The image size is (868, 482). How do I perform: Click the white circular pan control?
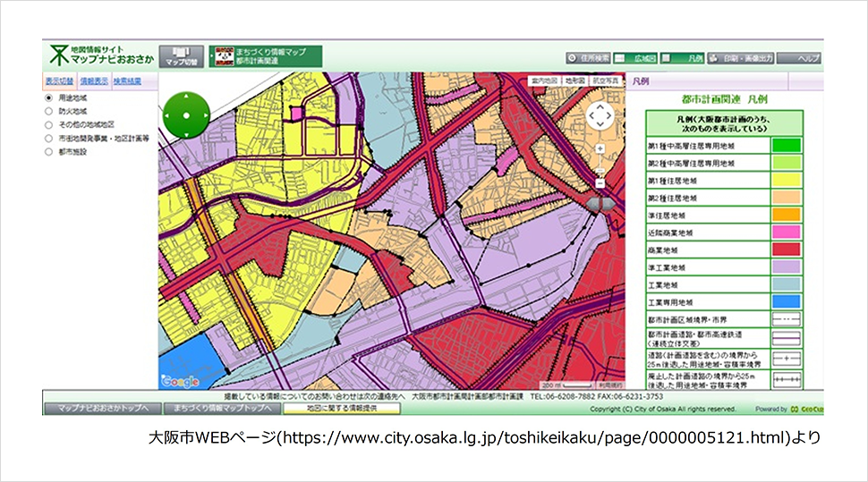pos(600,114)
